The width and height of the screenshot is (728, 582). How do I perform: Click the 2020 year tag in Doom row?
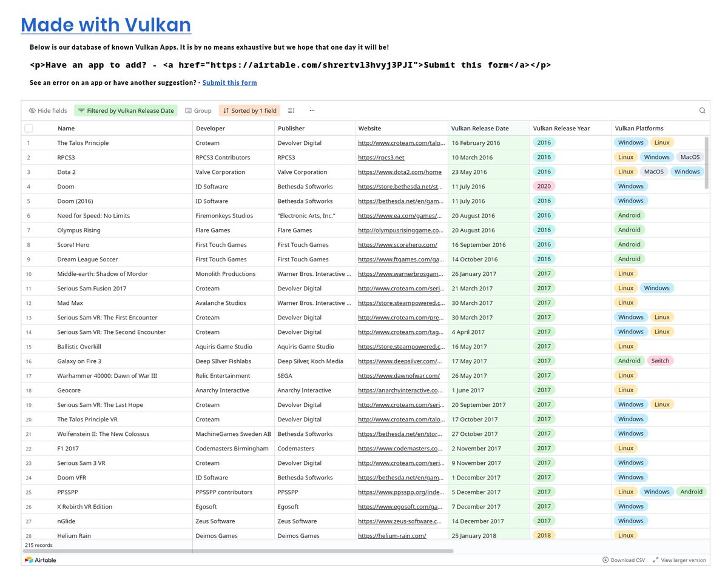(544, 186)
